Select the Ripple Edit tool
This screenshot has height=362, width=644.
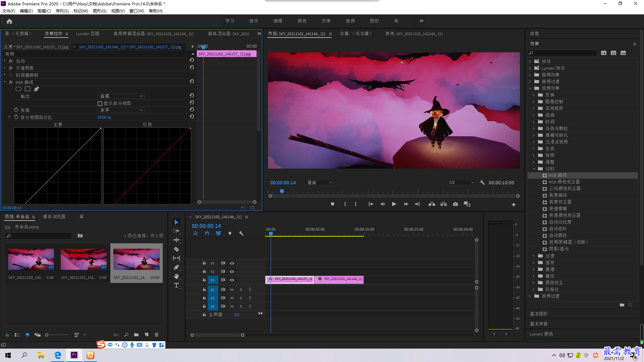[x=176, y=240]
